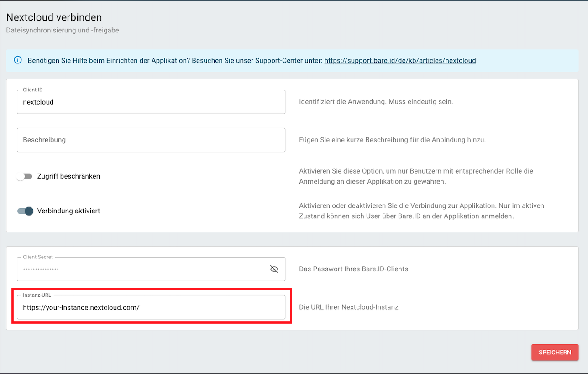This screenshot has width=588, height=374.
Task: Click the description hint 'Fügen Sie eine kurze Beschreibung'
Action: tap(353, 140)
